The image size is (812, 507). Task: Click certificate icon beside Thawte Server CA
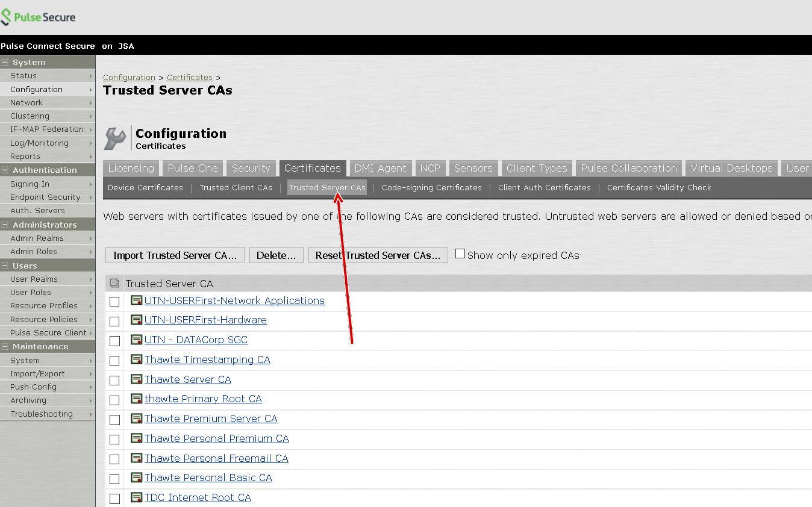point(137,379)
